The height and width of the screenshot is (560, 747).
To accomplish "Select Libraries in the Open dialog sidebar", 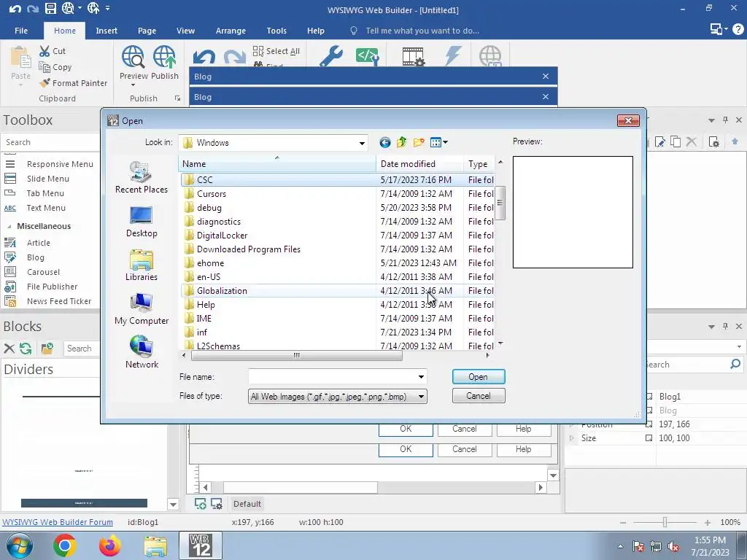I will coord(142,265).
